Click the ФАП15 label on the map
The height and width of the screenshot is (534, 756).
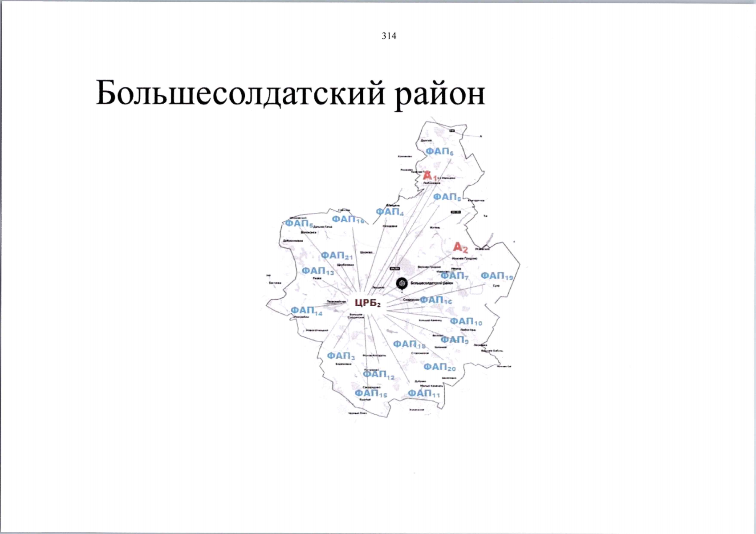click(x=371, y=393)
